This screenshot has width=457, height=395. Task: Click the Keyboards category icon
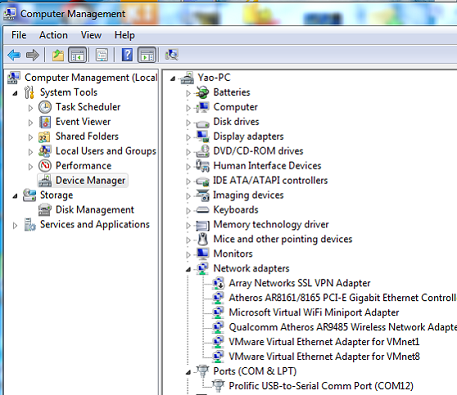(x=202, y=210)
